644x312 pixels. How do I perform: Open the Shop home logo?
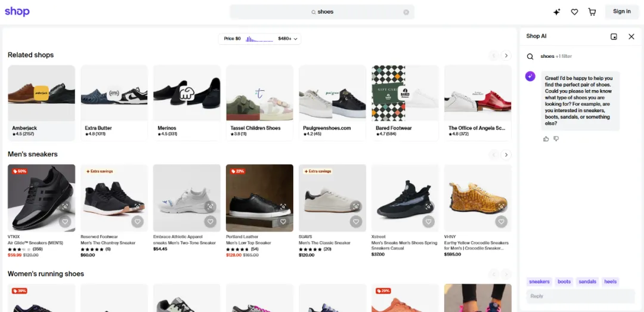pos(17,11)
